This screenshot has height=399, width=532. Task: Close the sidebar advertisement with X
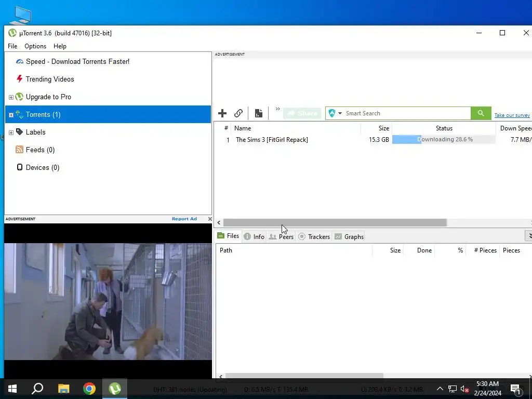point(210,219)
